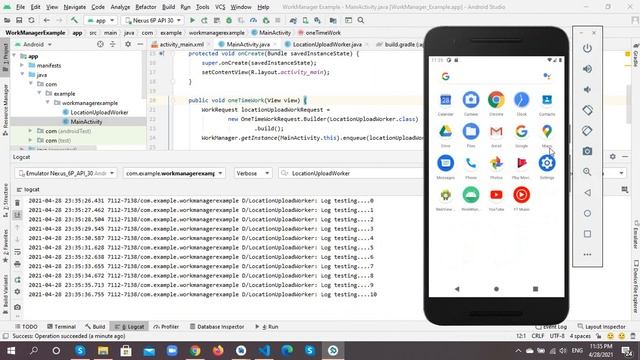
Task: Open the Run tool window button
Action: (x=267, y=327)
